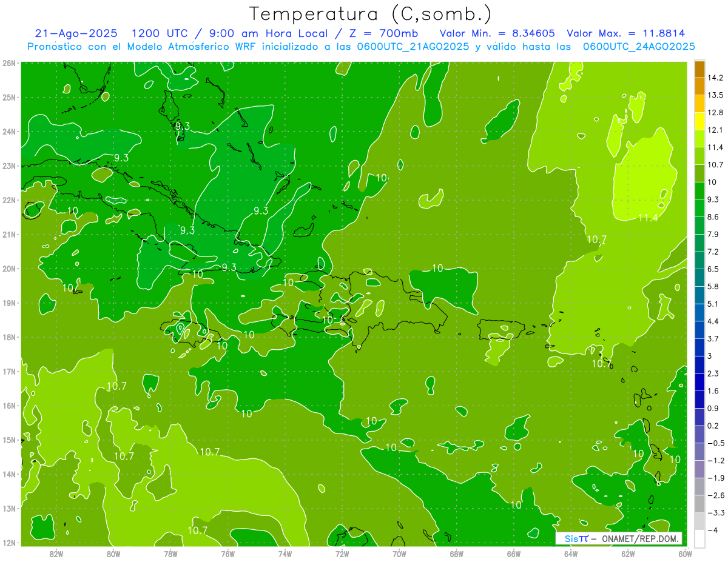The height and width of the screenshot is (562, 728).
Task: Click the "Valor Min. = 8.34605" text
Action: [x=496, y=33]
